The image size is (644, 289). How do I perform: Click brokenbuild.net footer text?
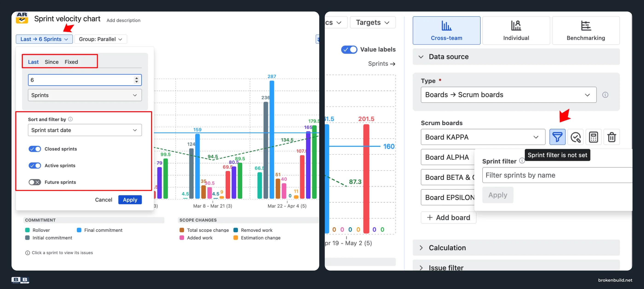[x=615, y=280]
